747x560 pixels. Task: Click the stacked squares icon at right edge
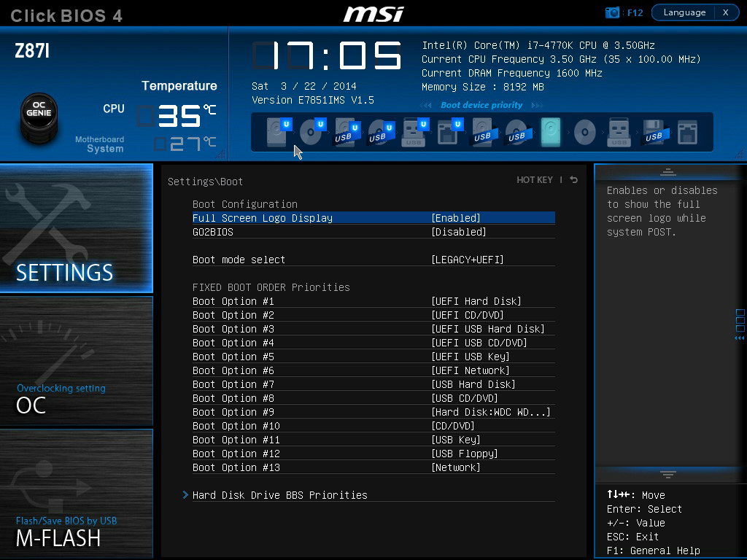click(740, 321)
